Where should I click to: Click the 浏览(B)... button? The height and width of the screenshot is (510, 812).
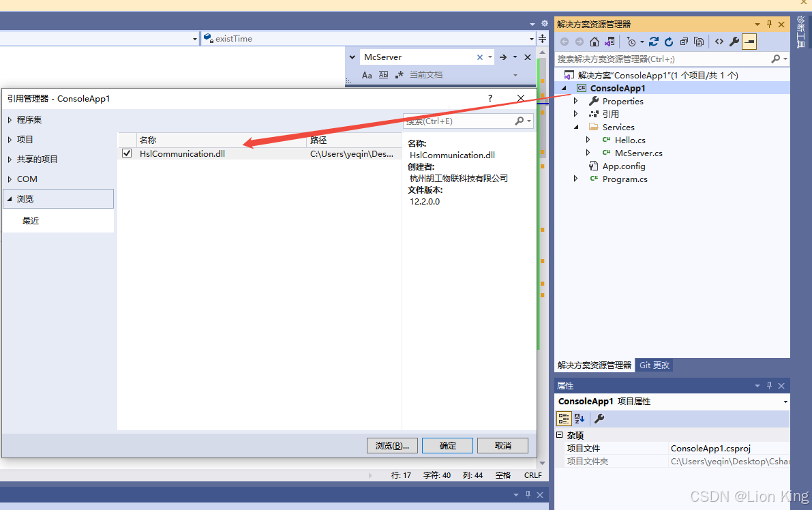[x=392, y=445]
